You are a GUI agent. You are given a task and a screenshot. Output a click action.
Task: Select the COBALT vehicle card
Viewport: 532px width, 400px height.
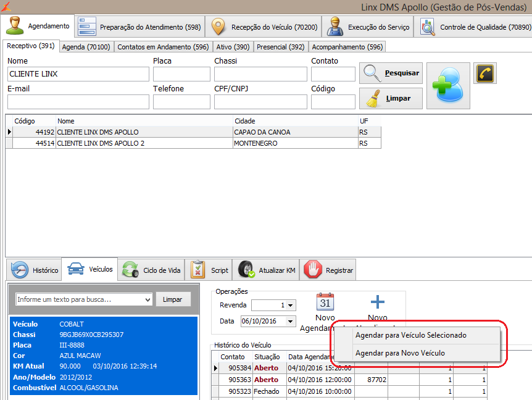pos(104,356)
